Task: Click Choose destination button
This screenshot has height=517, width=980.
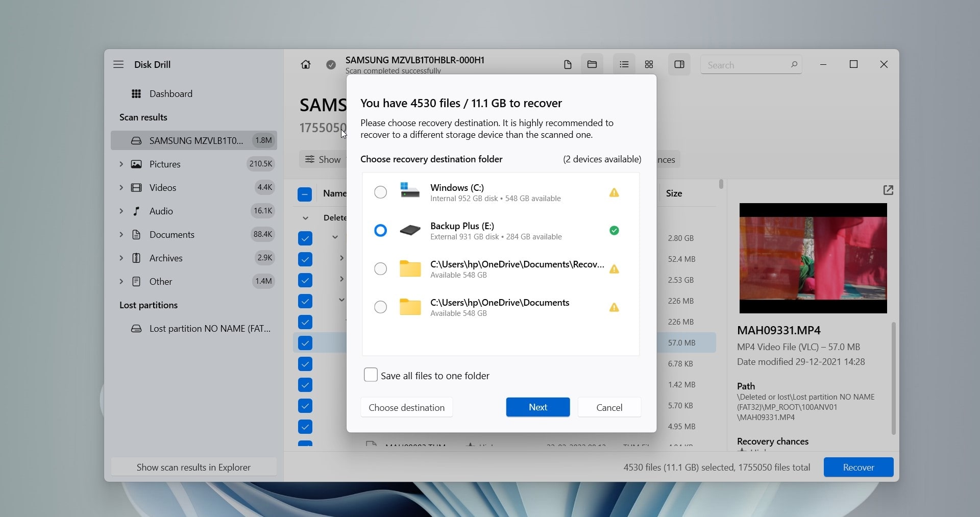Action: pyautogui.click(x=407, y=407)
